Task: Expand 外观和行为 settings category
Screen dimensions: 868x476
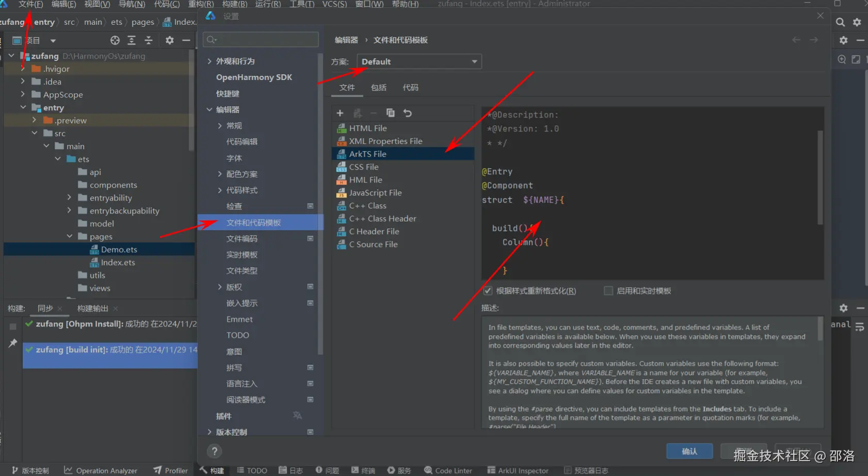Action: click(x=209, y=61)
